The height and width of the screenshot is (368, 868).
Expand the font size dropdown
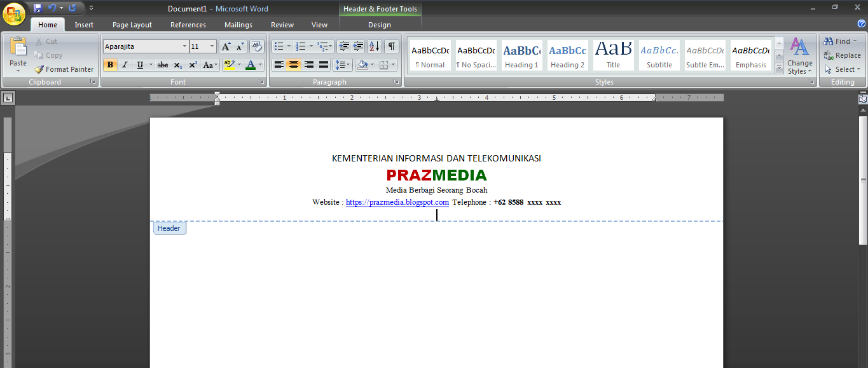(x=212, y=46)
